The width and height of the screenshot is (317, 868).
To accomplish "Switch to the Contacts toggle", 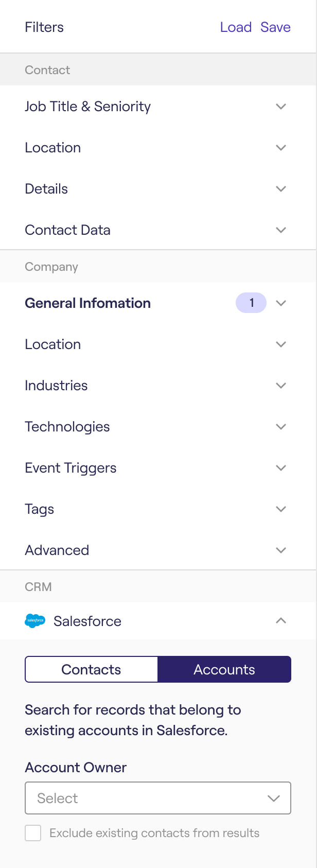I will (91, 669).
